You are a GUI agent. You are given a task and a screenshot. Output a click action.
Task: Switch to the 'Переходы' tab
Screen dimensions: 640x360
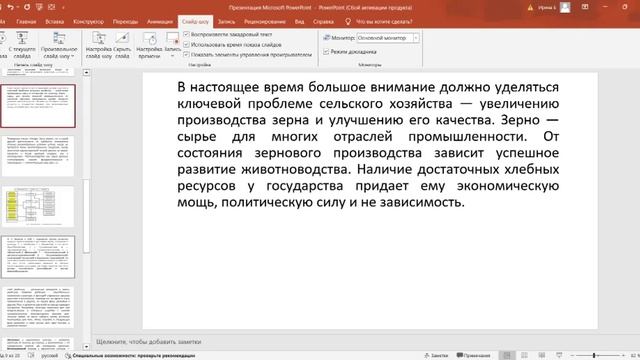(x=125, y=21)
